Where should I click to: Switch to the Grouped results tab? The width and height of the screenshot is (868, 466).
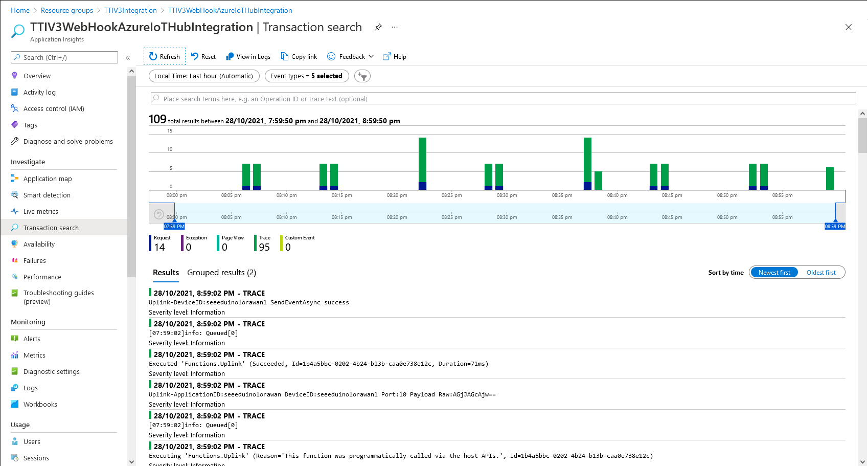point(221,273)
